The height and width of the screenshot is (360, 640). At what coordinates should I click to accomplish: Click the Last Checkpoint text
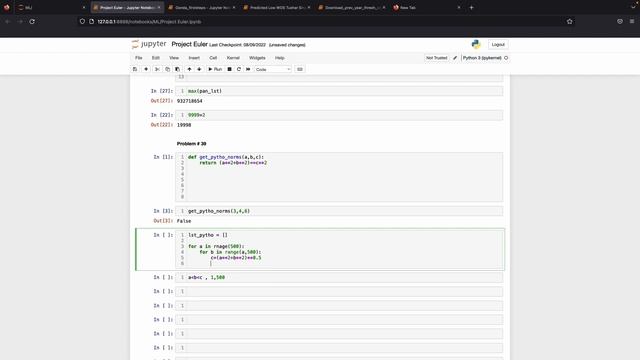(x=238, y=45)
